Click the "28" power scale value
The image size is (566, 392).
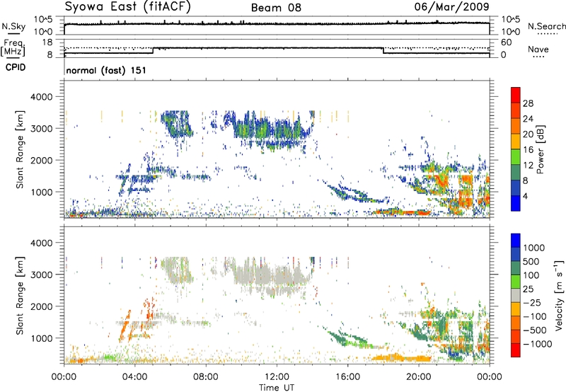[x=528, y=103]
